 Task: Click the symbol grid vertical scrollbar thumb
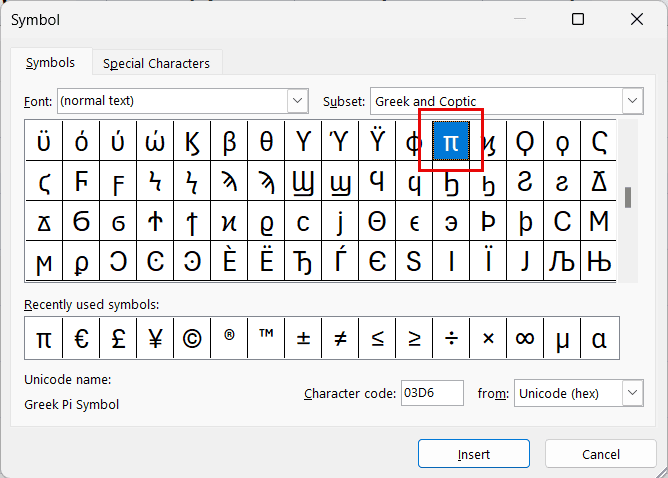point(628,197)
